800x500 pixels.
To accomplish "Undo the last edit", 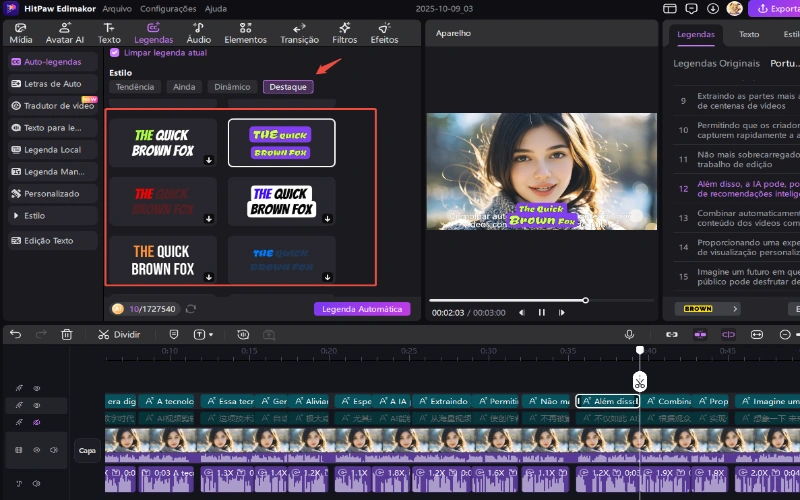I will click(x=15, y=334).
